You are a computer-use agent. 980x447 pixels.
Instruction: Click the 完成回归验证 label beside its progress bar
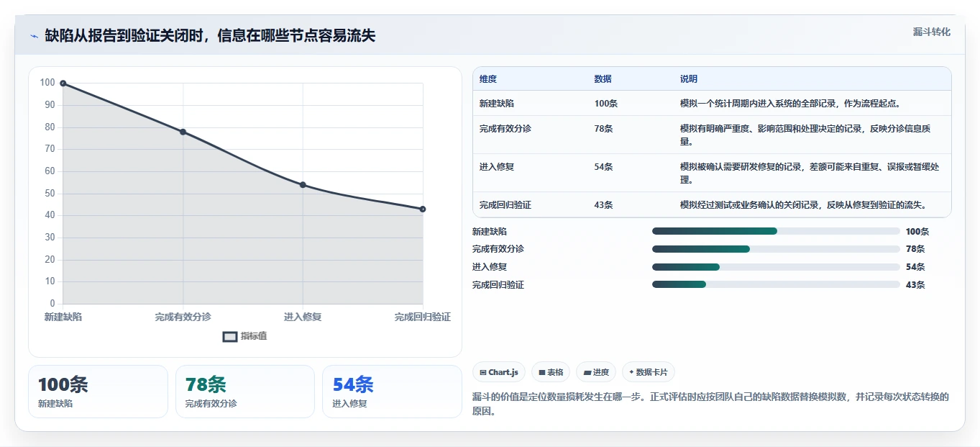[x=498, y=285]
